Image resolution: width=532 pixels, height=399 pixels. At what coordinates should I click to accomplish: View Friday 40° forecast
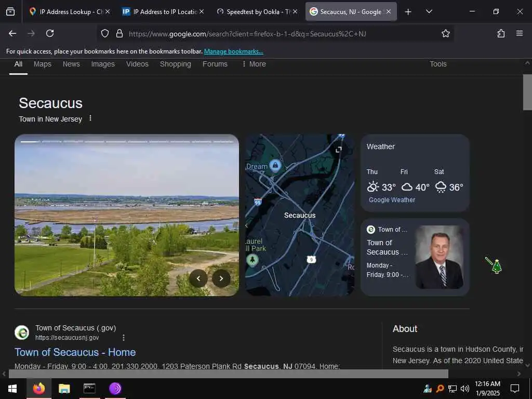coord(415,181)
